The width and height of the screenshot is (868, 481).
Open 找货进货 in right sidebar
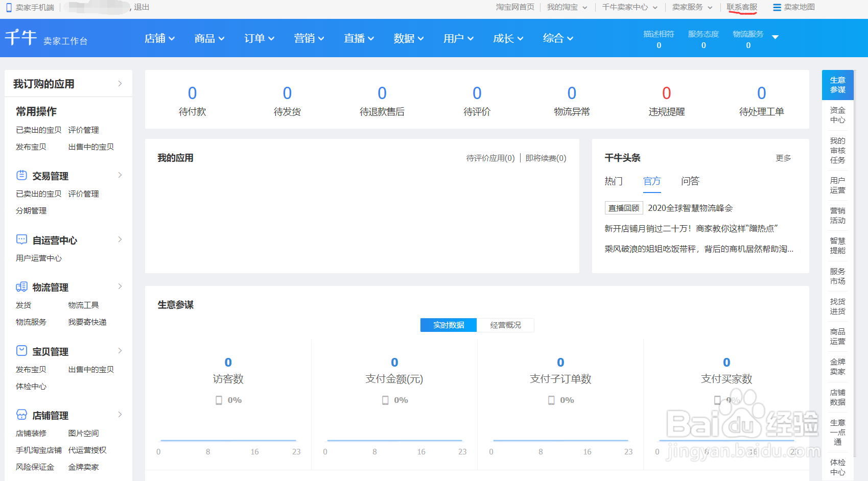pyautogui.click(x=838, y=306)
